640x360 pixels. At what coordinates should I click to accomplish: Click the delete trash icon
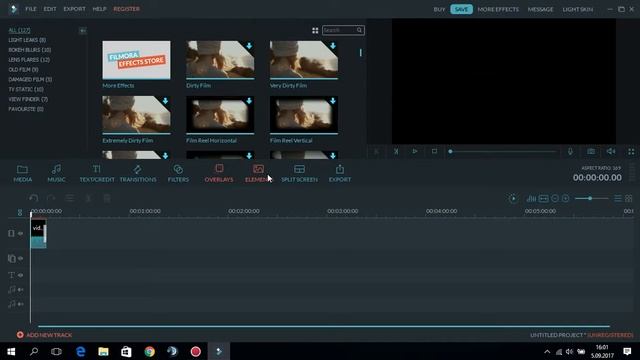click(107, 198)
